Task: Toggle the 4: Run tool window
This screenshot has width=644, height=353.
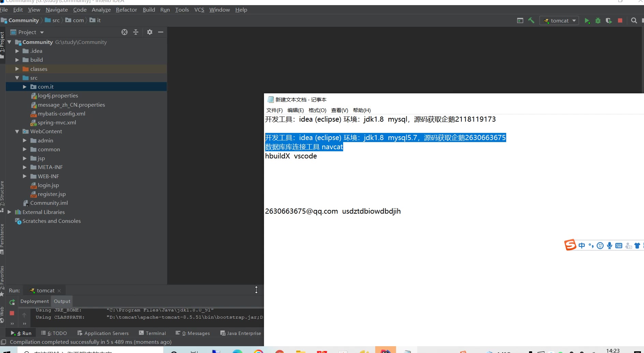Action: (21, 333)
